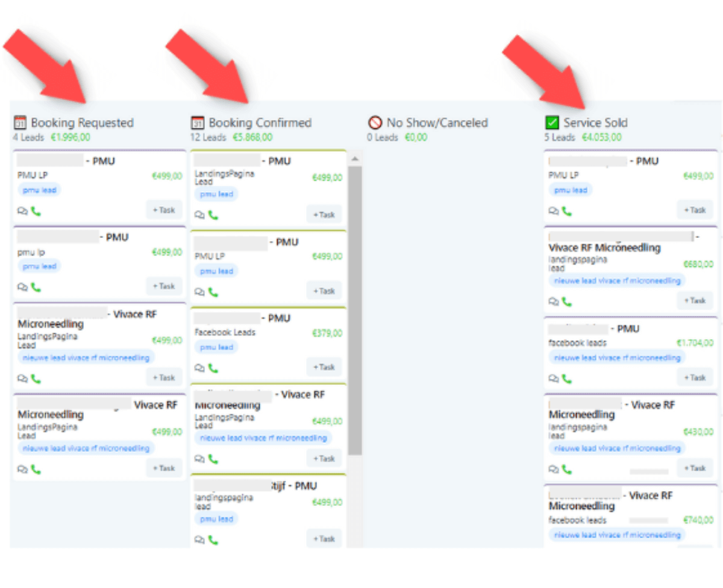Click the '0 Leads' count text
The image size is (723, 588).
point(383,137)
